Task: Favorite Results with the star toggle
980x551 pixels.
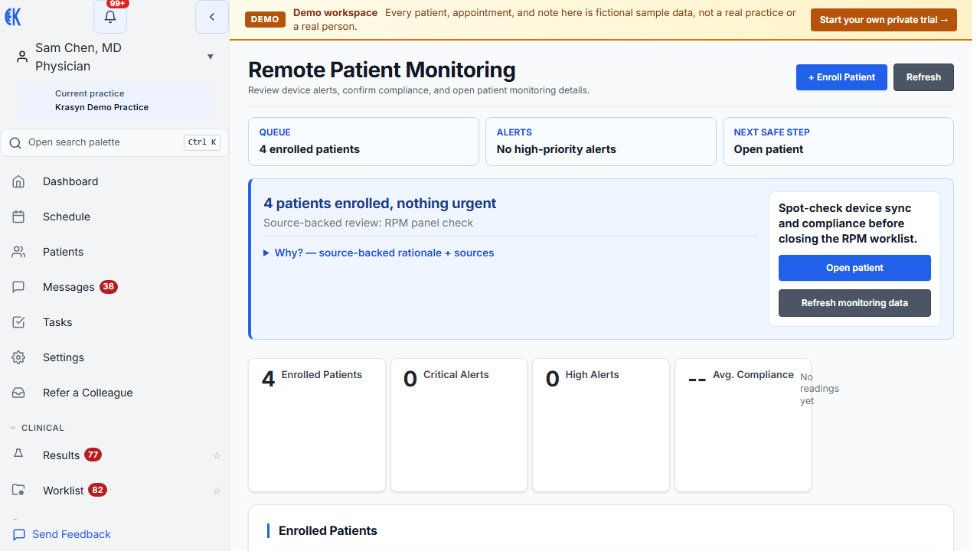Action: pos(217,455)
